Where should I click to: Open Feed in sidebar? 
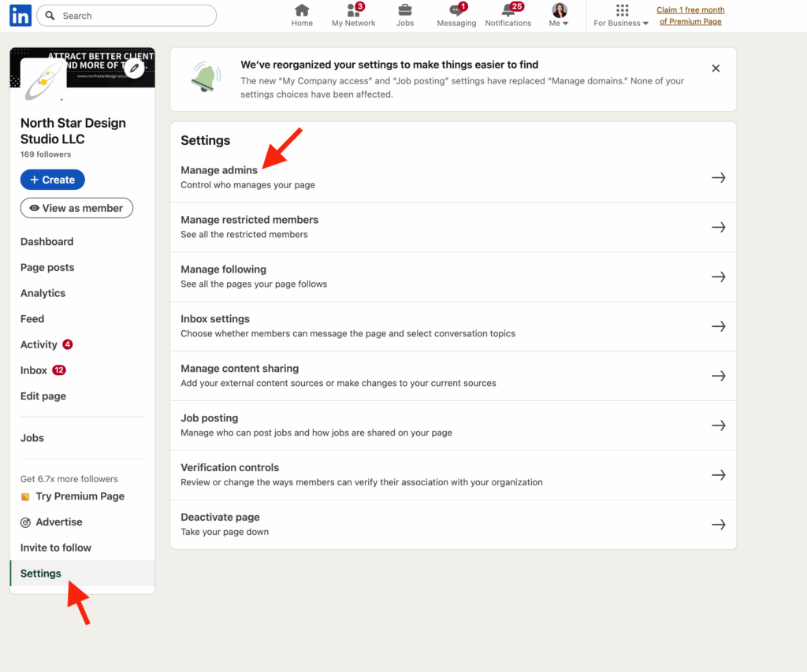click(x=32, y=318)
